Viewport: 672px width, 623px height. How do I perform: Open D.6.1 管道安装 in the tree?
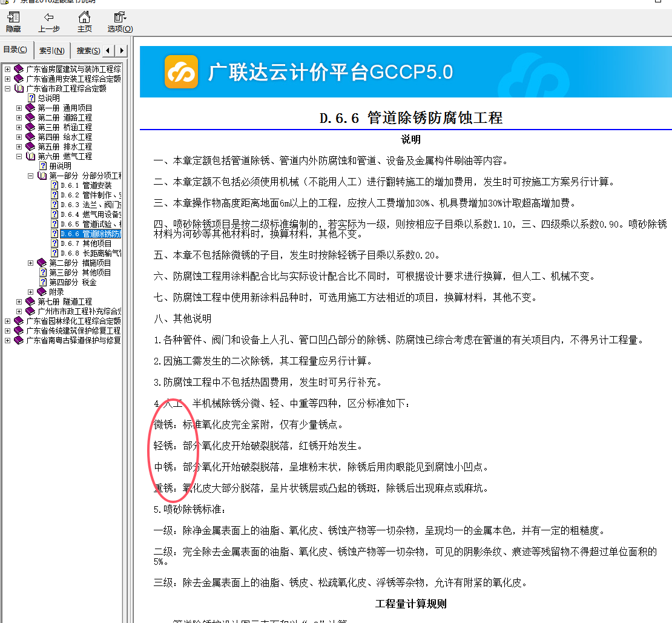click(x=86, y=185)
